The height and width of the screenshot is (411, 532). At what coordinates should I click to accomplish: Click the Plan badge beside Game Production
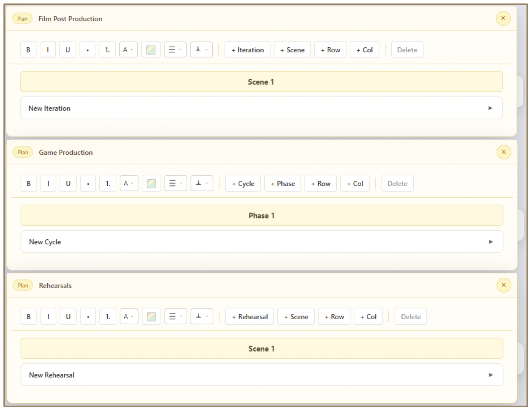[x=23, y=152]
